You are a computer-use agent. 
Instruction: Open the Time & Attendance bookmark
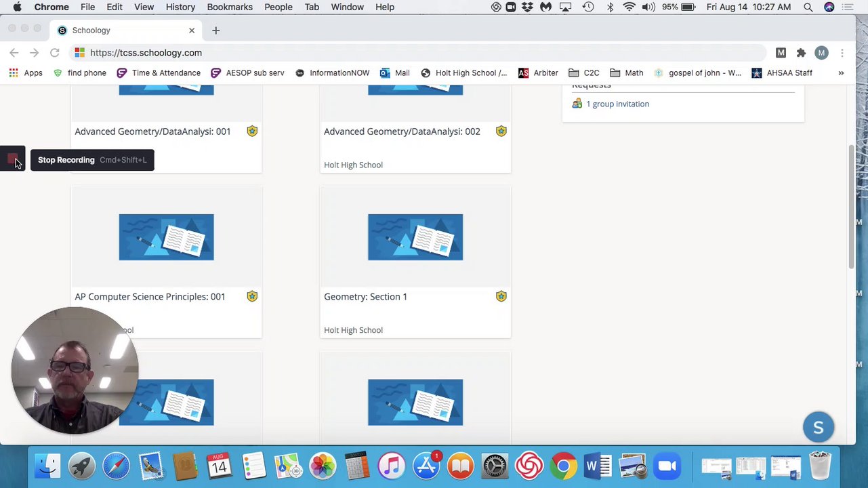[x=159, y=73]
